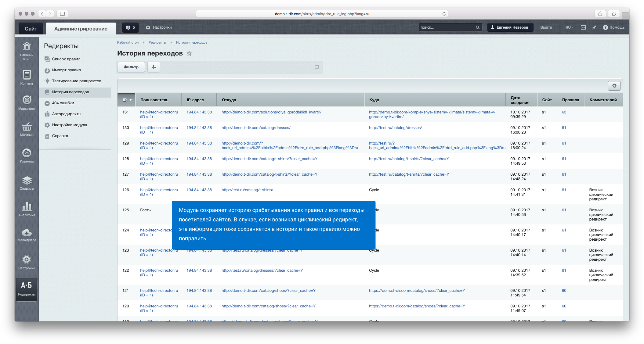This screenshot has height=344, width=644.
Task: Expand filter options with plus button
Action: pyautogui.click(x=154, y=67)
